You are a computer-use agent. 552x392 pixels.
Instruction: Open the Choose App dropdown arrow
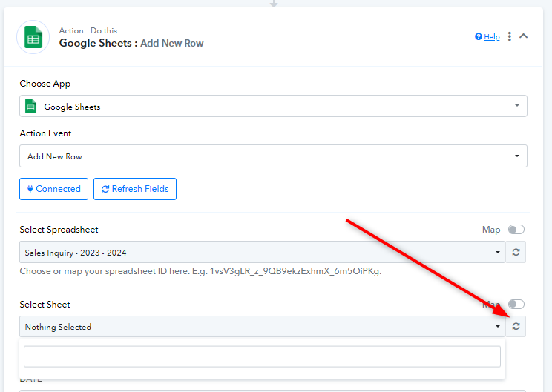pos(516,106)
